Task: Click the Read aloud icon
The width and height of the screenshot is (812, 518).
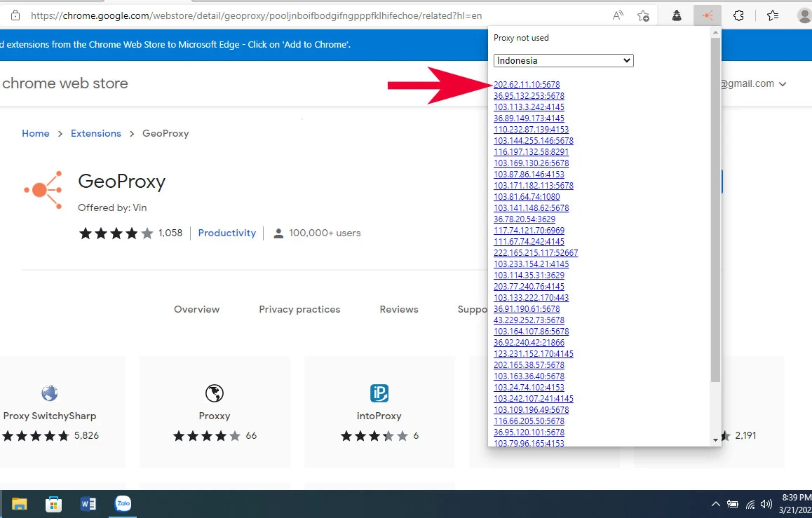Action: pyautogui.click(x=618, y=15)
